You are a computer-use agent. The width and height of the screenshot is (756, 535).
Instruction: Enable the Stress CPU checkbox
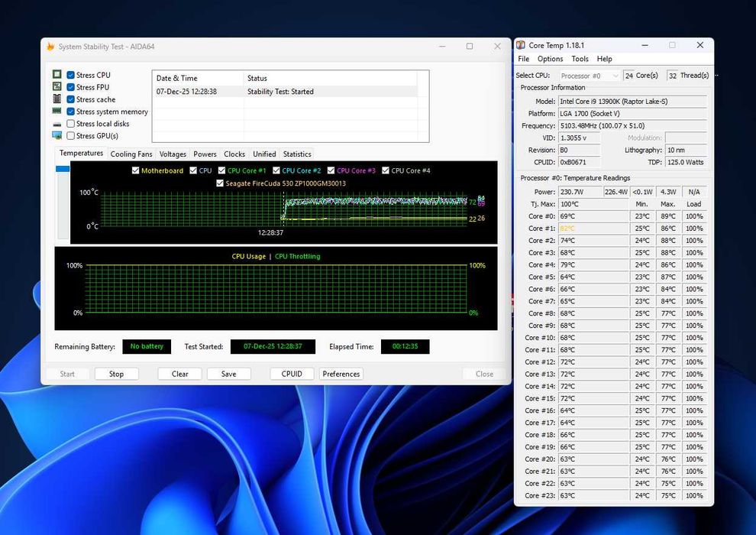pyautogui.click(x=70, y=75)
